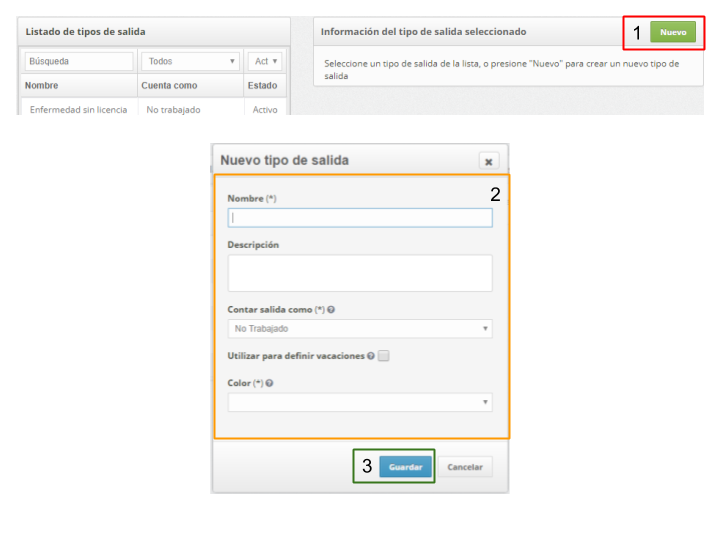Open the Todos filter dropdown
Viewport: 720px width, 540px height.
tap(191, 61)
